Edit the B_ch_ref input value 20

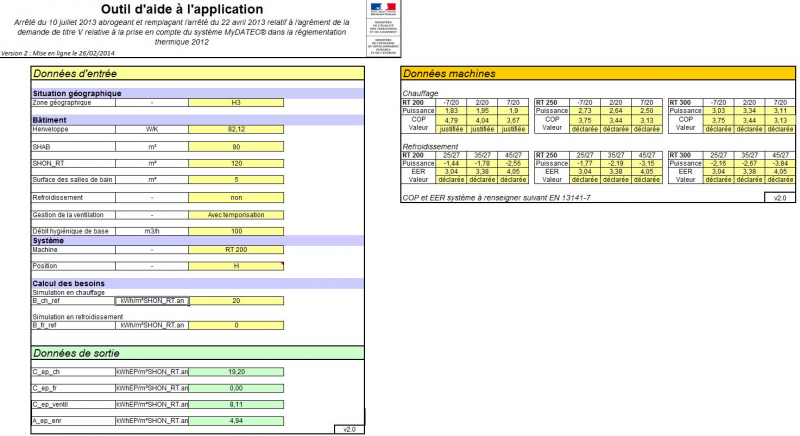click(x=236, y=301)
